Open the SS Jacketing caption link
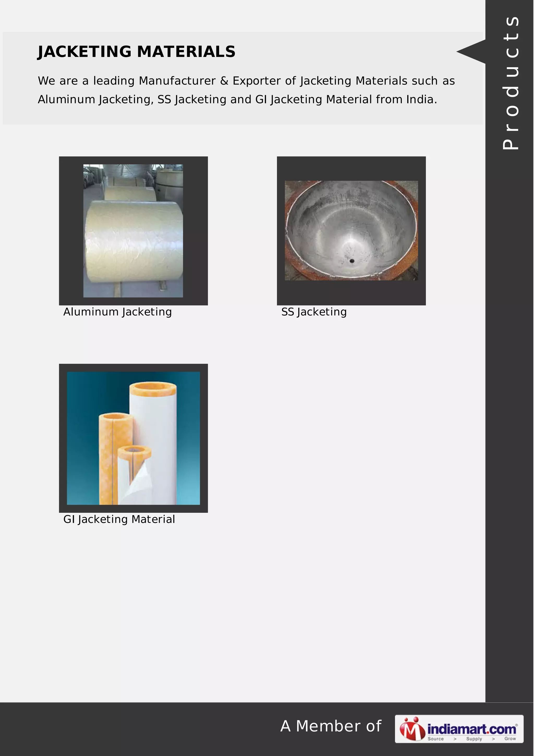The image size is (534, 756). point(314,312)
